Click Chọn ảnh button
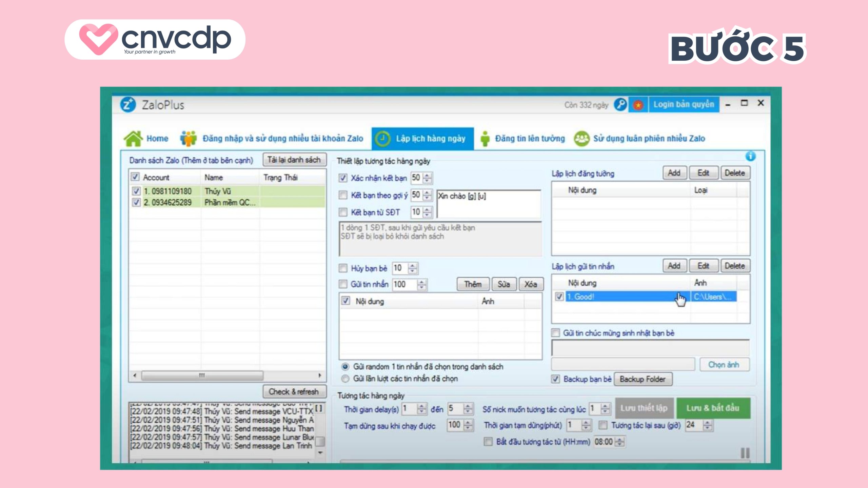The width and height of the screenshot is (868, 488). (x=724, y=365)
